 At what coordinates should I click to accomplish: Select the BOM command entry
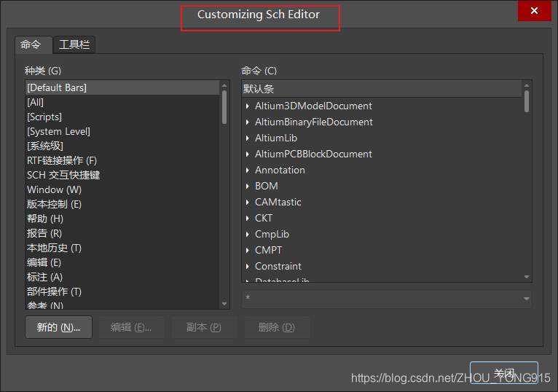point(267,187)
